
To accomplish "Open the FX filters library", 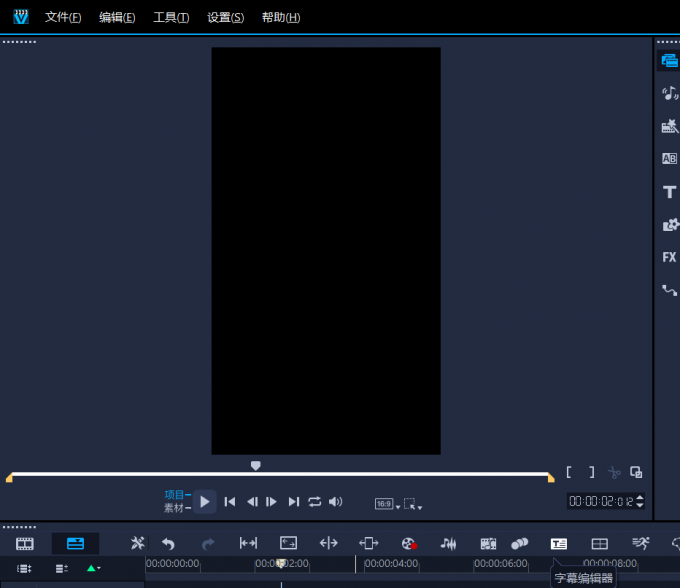I will point(669,257).
